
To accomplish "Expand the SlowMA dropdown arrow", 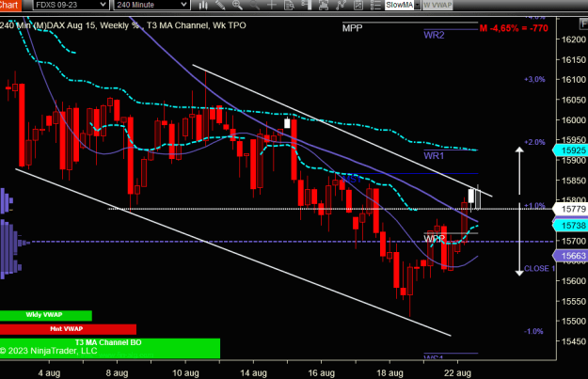I will point(417,6).
